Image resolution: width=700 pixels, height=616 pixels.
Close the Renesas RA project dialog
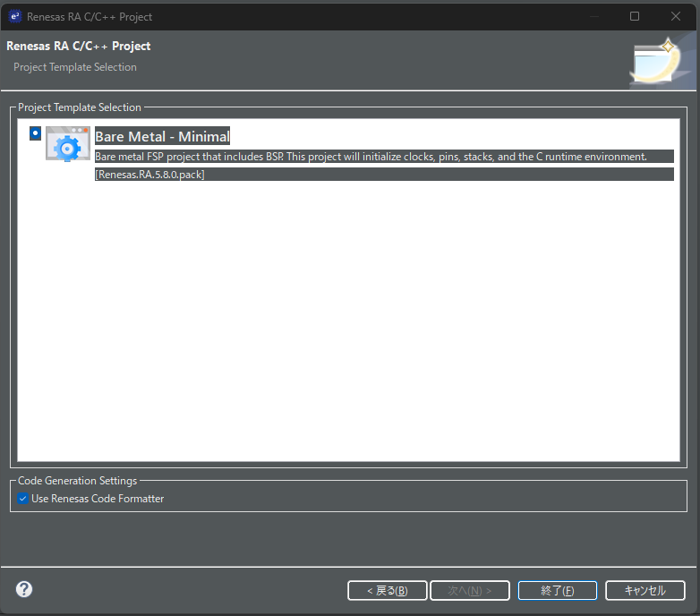coord(676,16)
